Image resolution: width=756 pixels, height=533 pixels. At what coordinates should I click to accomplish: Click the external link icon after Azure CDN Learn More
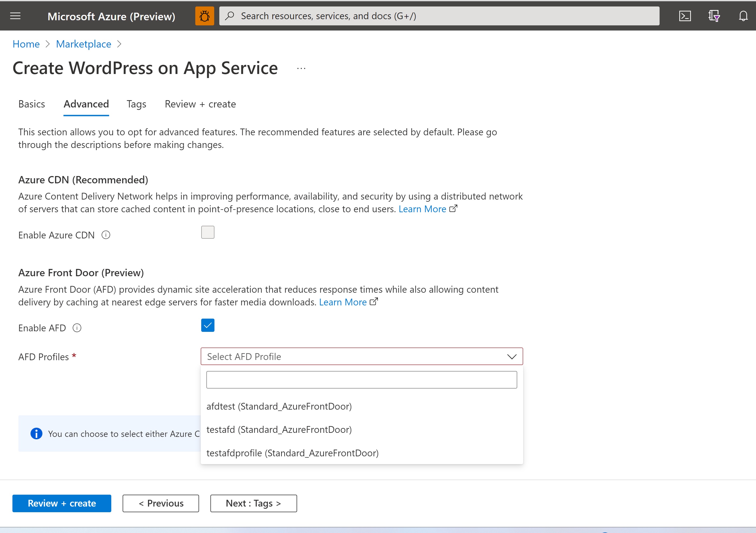coord(453,208)
